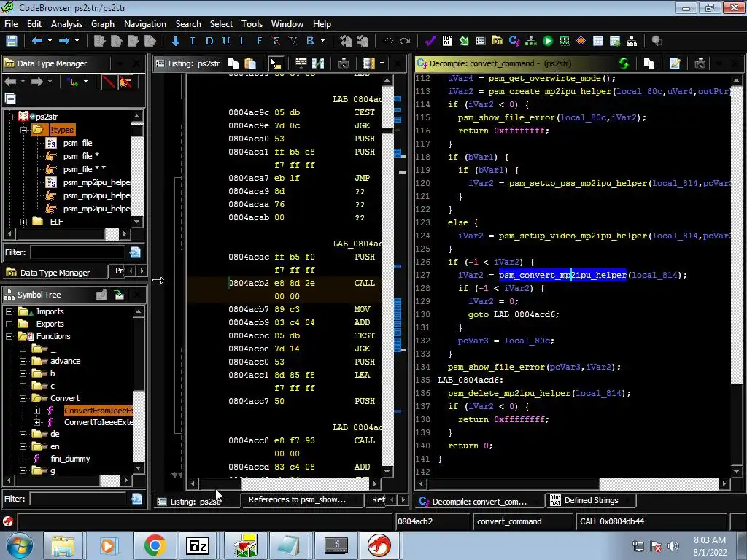Viewport: 747px width, 560px height.
Task: Expand the Exports node in Symbol Tree
Action: point(9,324)
